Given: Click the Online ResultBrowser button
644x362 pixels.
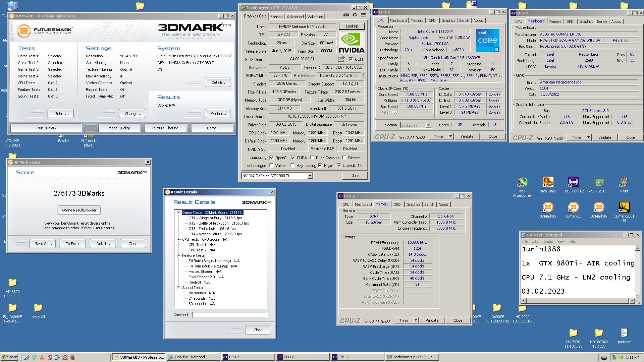Looking at the screenshot, I should pyautogui.click(x=79, y=210).
